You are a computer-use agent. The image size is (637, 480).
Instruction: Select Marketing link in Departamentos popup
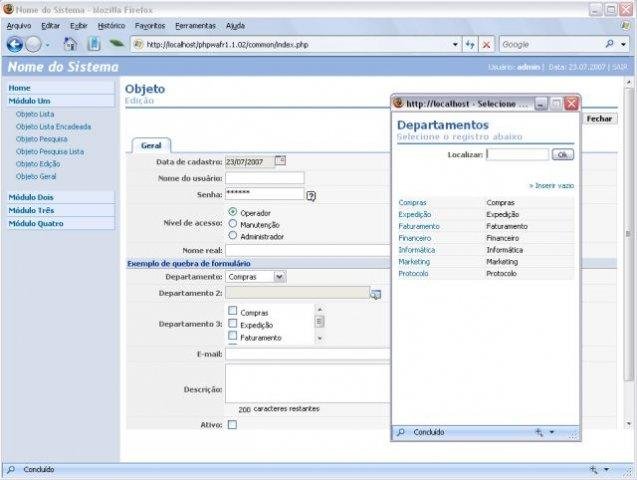(414, 262)
